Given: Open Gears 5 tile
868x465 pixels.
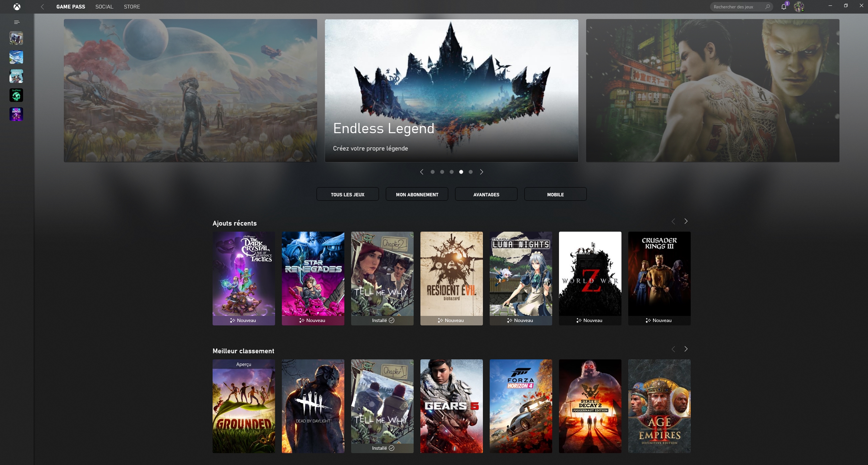Looking at the screenshot, I should pos(452,406).
